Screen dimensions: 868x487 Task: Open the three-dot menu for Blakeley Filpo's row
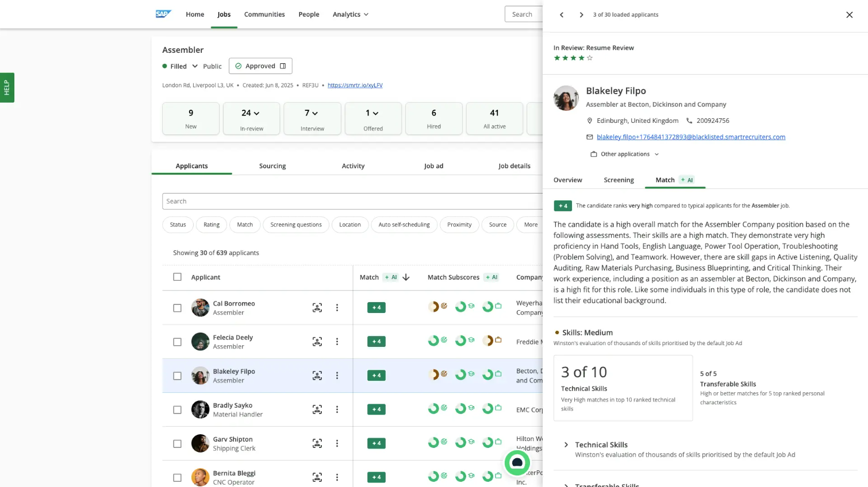click(337, 376)
